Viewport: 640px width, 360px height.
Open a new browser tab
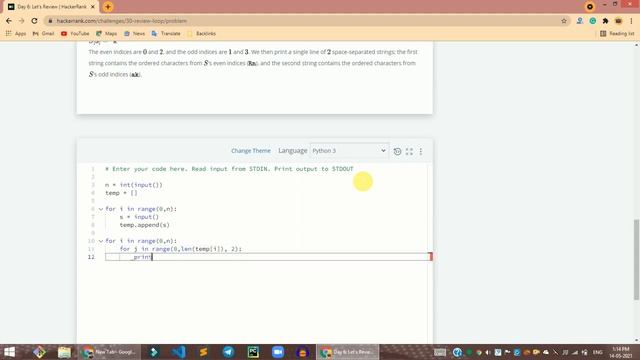pos(108,7)
